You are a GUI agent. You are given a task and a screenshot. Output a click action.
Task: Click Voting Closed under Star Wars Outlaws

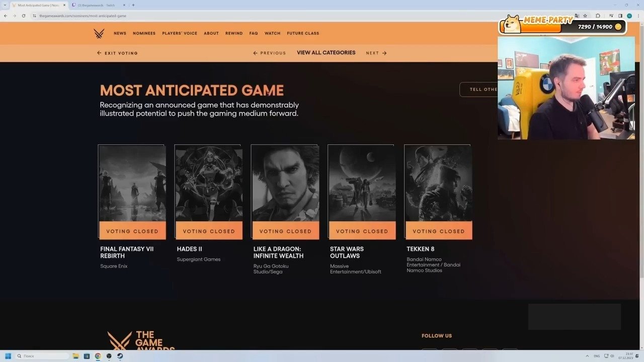(x=362, y=231)
